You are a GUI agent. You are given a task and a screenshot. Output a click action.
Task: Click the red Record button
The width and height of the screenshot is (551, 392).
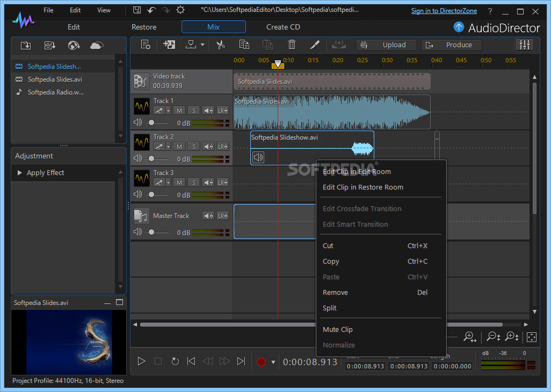[261, 362]
